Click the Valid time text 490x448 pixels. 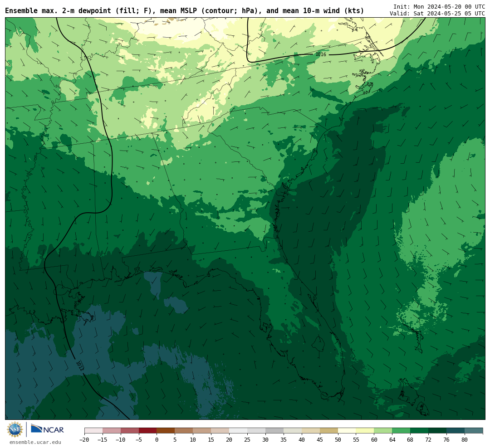(x=437, y=14)
